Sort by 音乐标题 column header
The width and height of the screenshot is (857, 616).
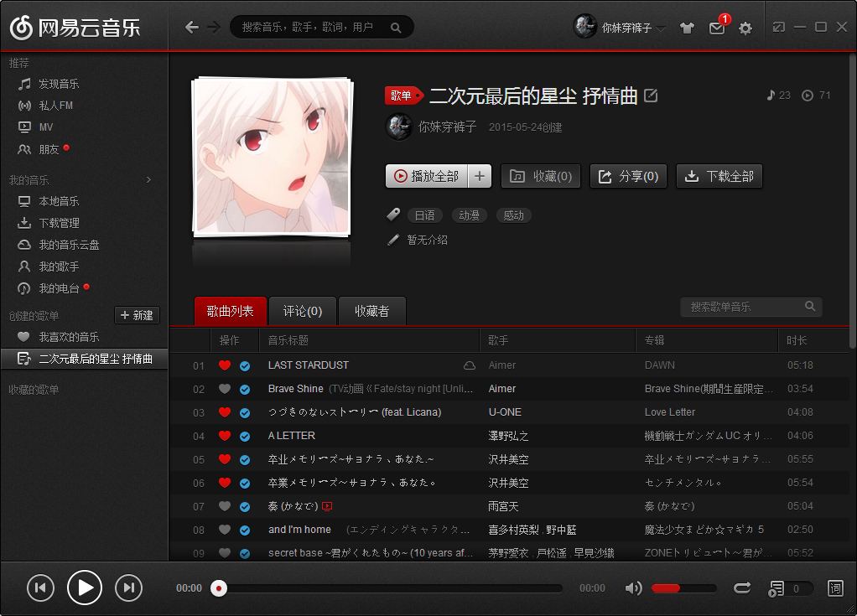(369, 340)
